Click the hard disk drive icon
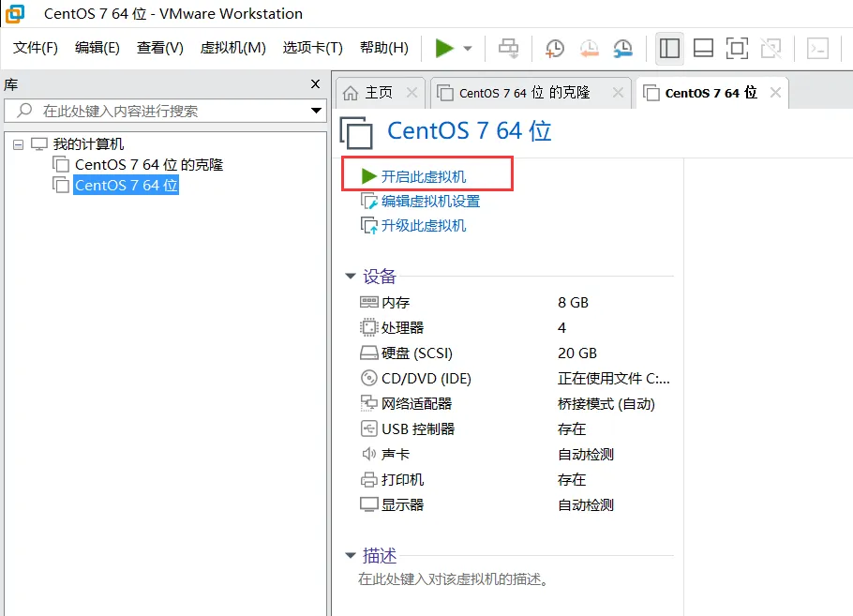 368,353
